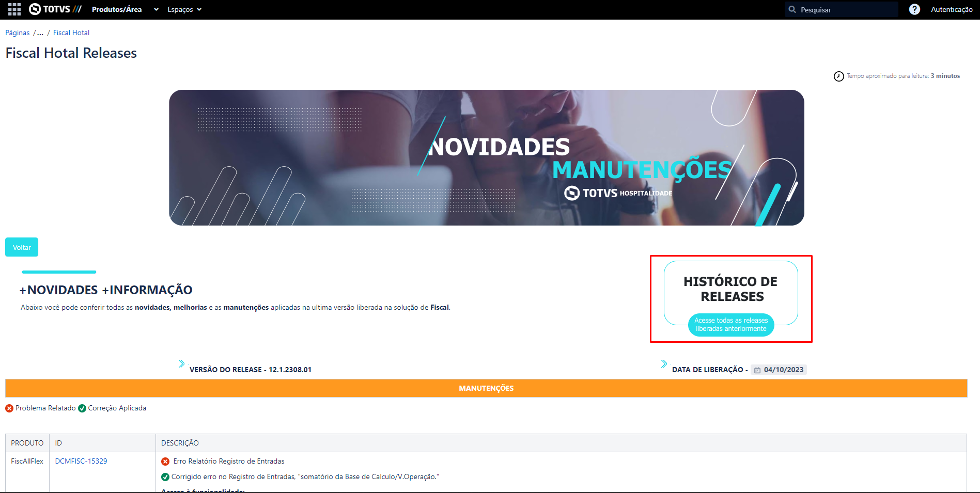Viewport: 980px width, 493px height.
Task: Go to Páginas breadcrumb
Action: coord(18,33)
